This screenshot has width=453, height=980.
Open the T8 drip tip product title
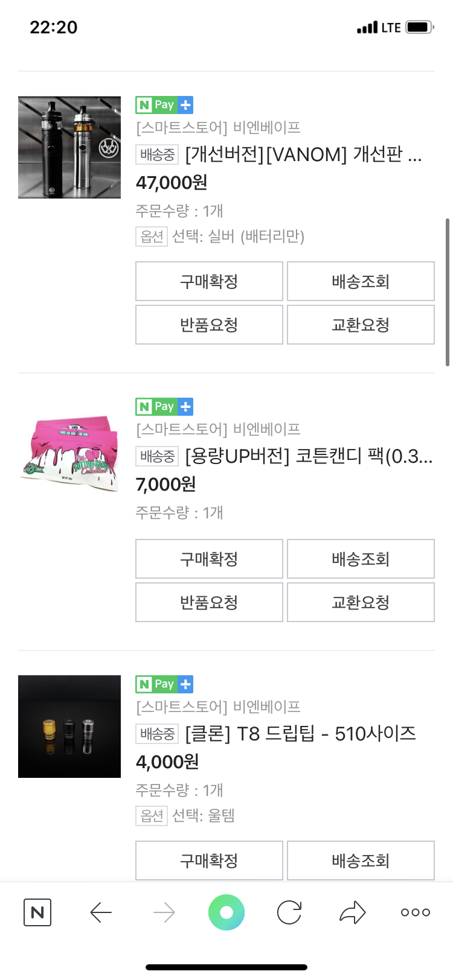tap(300, 734)
